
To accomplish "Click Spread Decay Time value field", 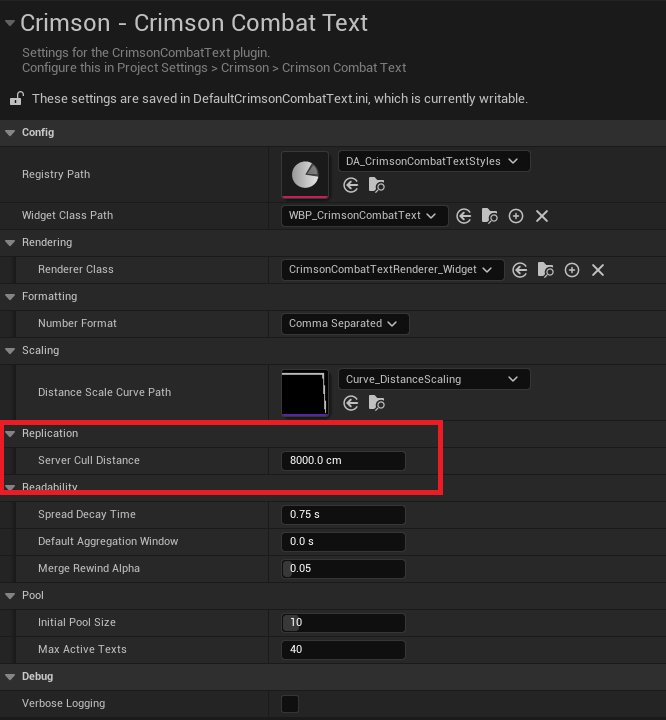I will click(x=343, y=515).
